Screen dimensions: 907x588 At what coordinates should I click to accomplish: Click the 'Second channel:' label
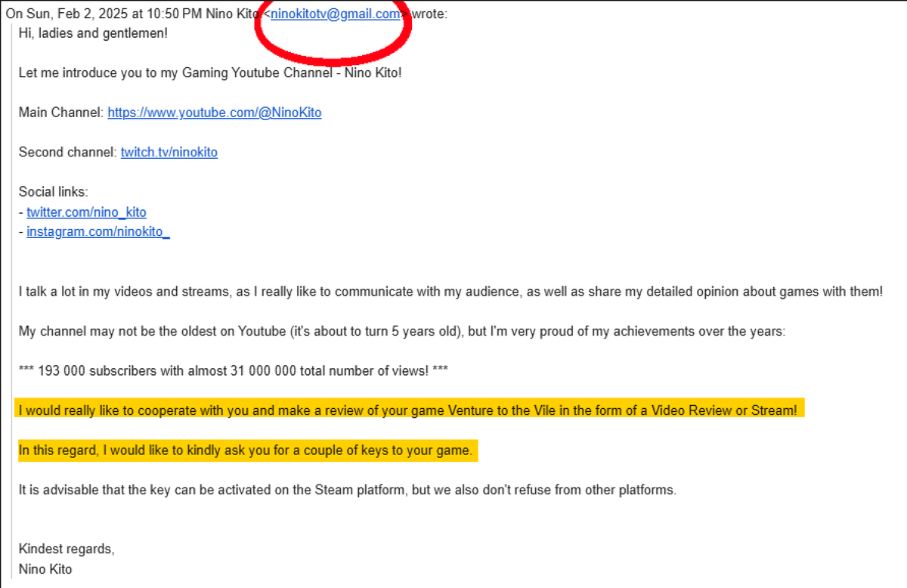point(68,152)
